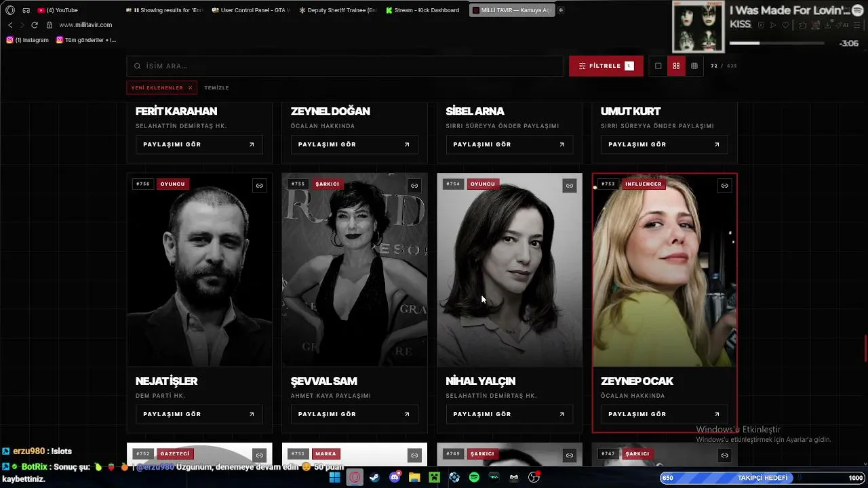Open Steam from the taskbar
The width and height of the screenshot is (868, 488).
pyautogui.click(x=374, y=477)
